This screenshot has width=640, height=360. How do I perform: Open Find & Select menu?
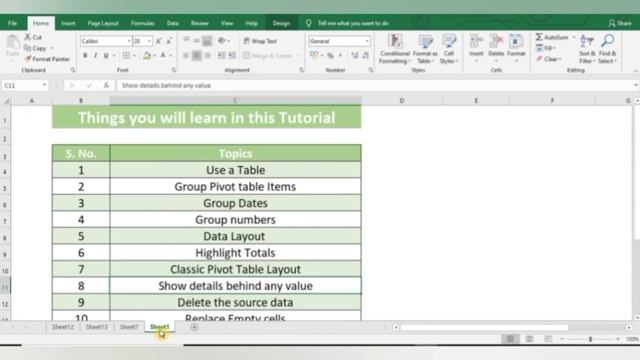607,49
